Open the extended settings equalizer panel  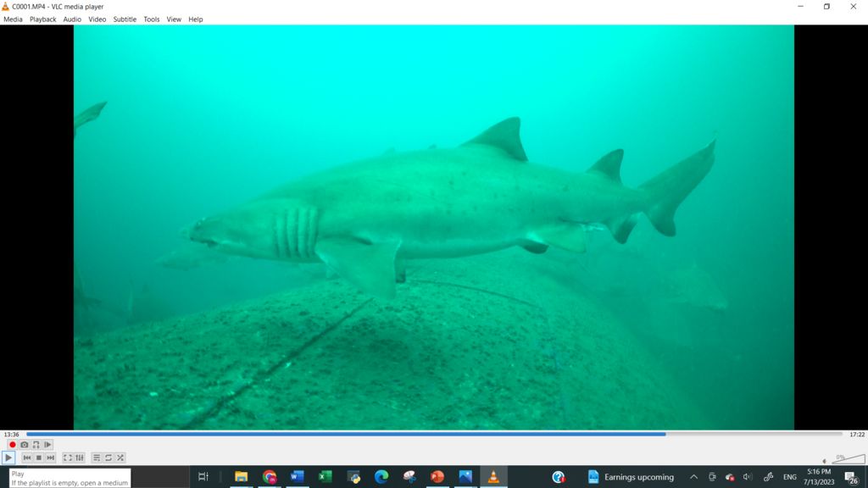(80, 457)
